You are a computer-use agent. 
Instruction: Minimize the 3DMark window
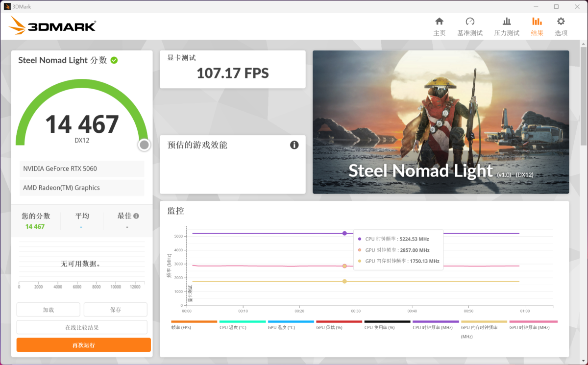(x=537, y=6)
